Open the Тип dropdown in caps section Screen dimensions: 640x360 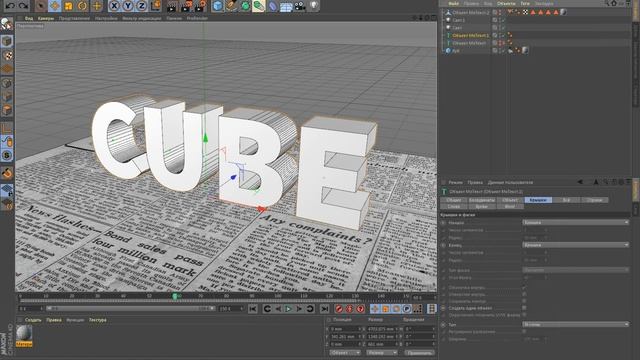(576, 324)
